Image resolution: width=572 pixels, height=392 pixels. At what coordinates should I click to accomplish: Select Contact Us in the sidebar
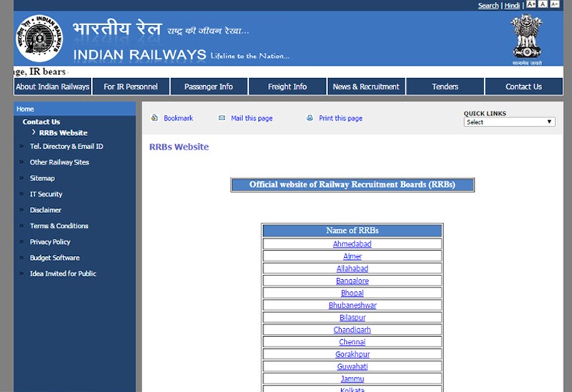tap(41, 122)
